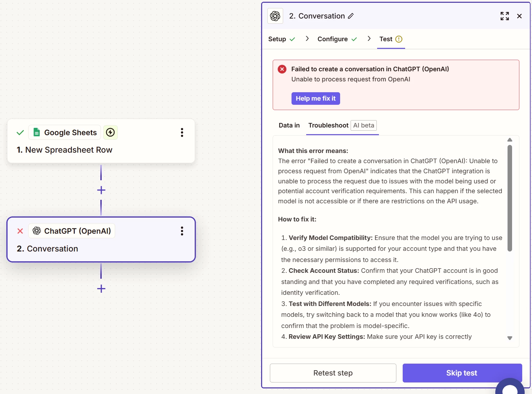
Task: Select the New Spreadsheet Row step
Action: [101, 141]
